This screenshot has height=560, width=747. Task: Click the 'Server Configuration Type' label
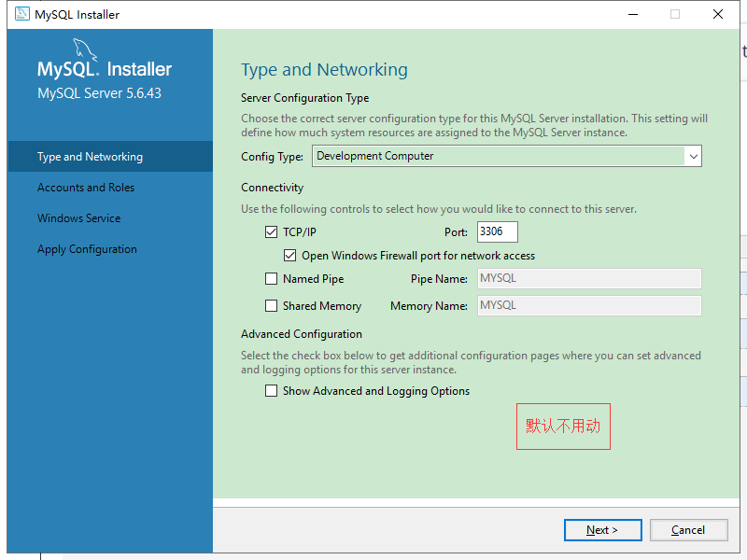[x=305, y=98]
